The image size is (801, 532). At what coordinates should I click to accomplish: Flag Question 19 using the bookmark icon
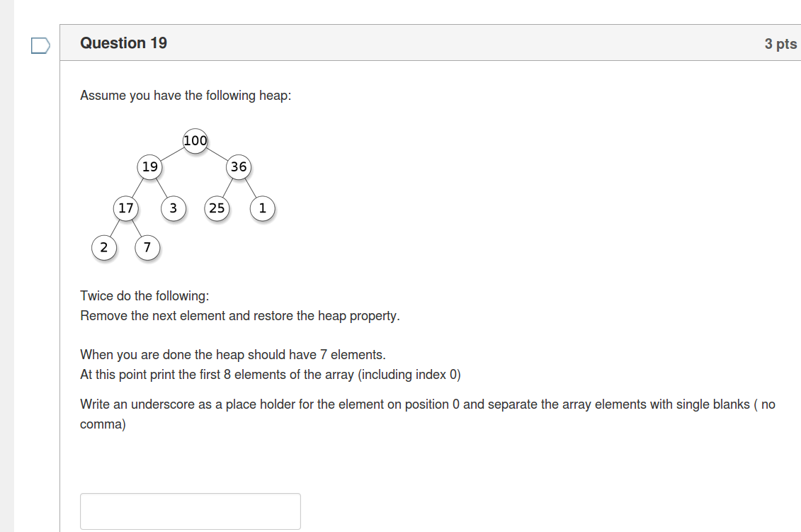[40, 45]
